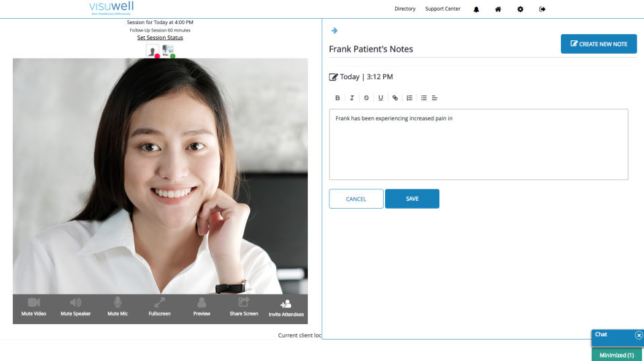Click edit icon beside Today 3:12 PM
This screenshot has width=644, height=361.
(x=333, y=76)
